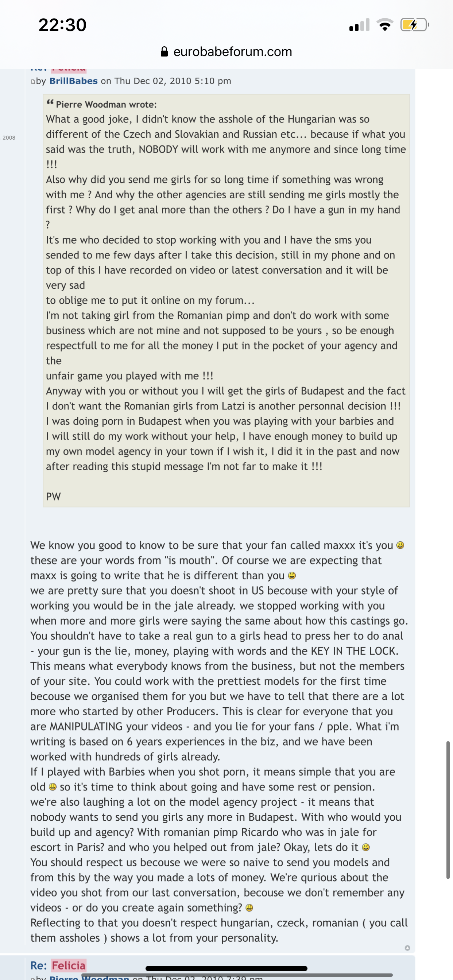Tap the eurobabeforum.com address field
The height and width of the screenshot is (980, 453).
coord(232,52)
